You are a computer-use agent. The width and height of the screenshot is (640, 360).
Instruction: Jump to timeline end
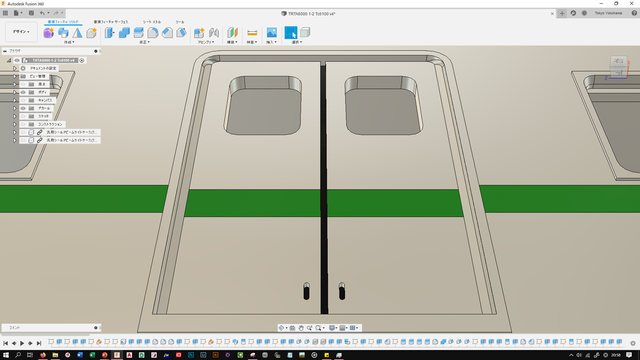point(39,343)
